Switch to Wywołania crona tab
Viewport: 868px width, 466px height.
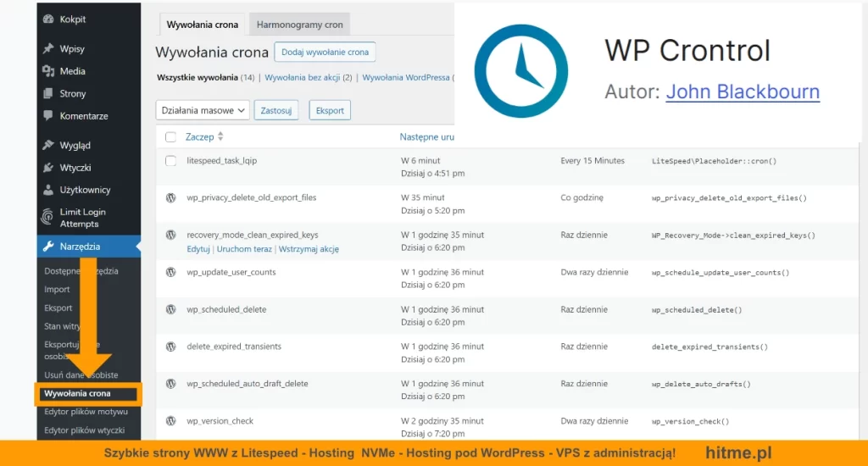[x=202, y=25]
